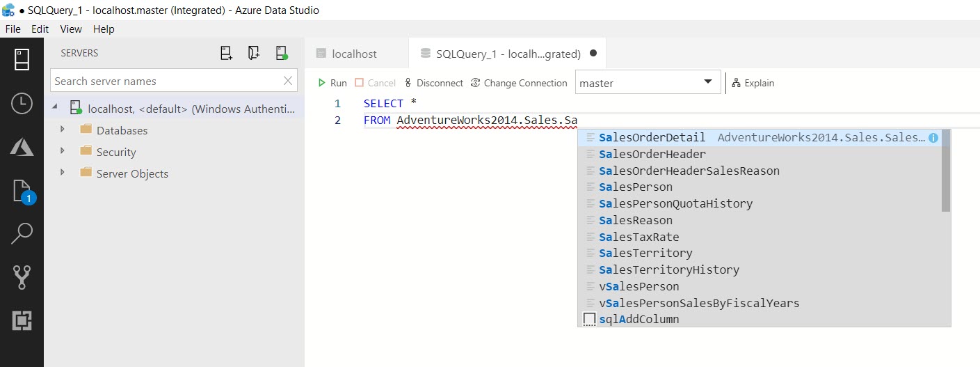Click the Azure Data Studio title bar icon
Screen dimensions: 980x367
9,10
